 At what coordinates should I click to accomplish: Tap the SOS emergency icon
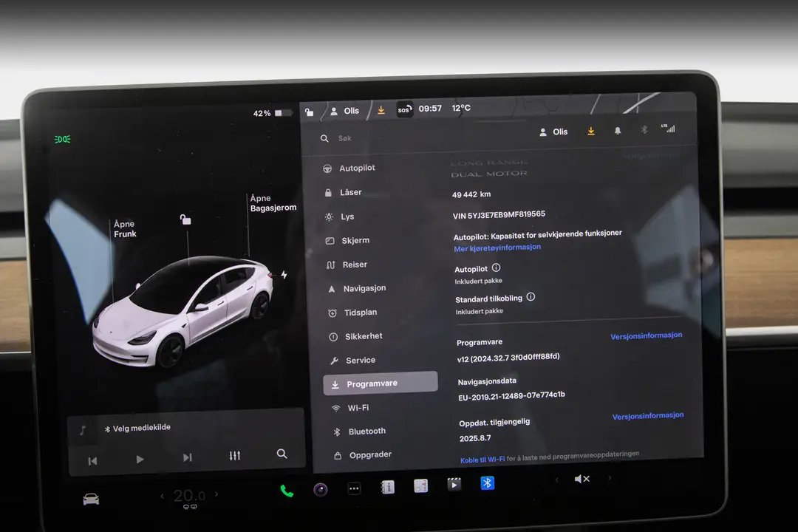(x=405, y=109)
